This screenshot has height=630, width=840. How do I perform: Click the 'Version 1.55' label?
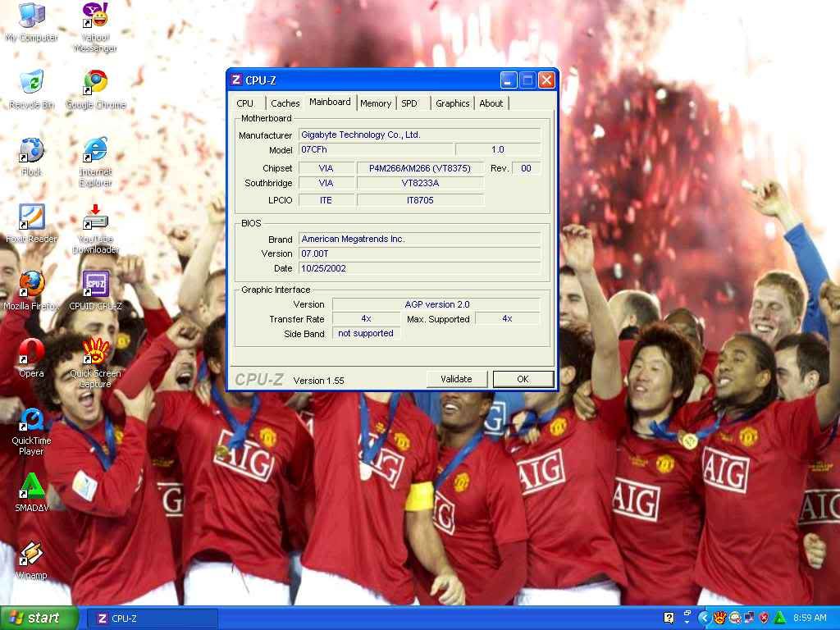[x=319, y=381]
